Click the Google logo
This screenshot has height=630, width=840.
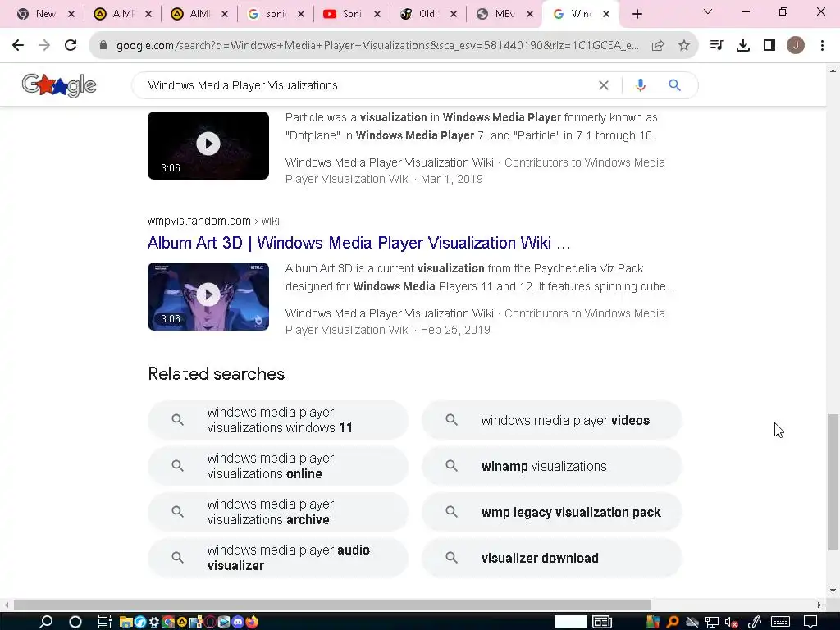point(59,85)
